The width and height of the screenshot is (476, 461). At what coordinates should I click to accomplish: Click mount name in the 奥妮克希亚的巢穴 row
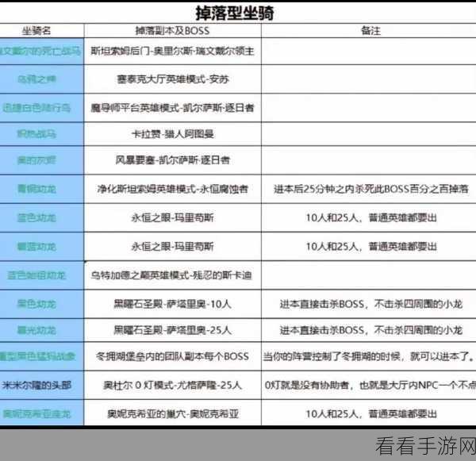pyautogui.click(x=36, y=413)
